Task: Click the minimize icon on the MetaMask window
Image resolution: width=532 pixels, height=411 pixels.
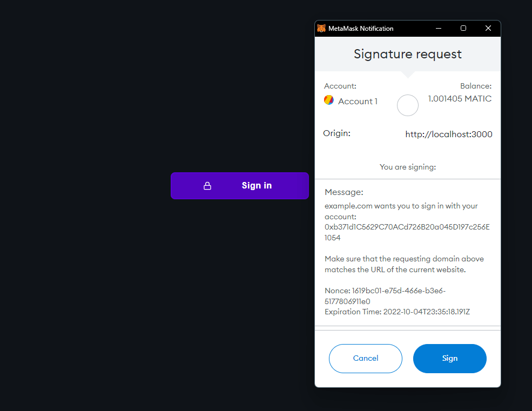Action: (438, 28)
